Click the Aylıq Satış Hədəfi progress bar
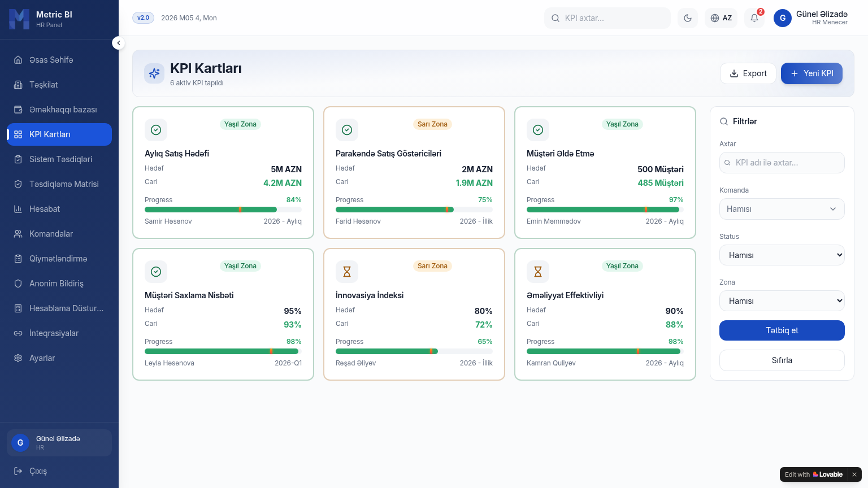The width and height of the screenshot is (868, 488). point(223,210)
